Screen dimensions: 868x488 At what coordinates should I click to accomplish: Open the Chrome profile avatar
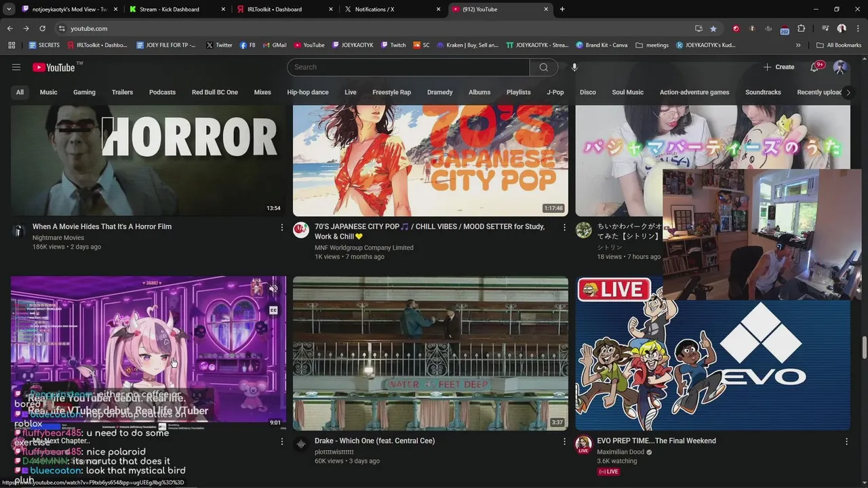point(842,28)
